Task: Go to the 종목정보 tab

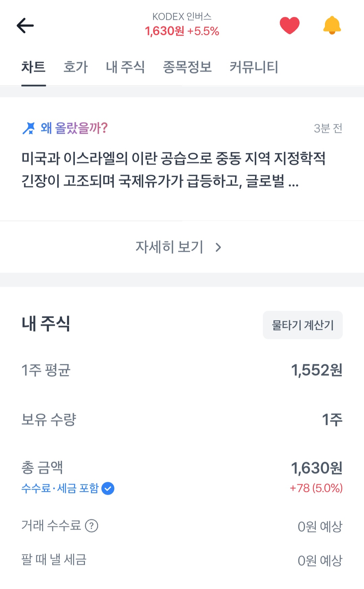Action: tap(187, 67)
